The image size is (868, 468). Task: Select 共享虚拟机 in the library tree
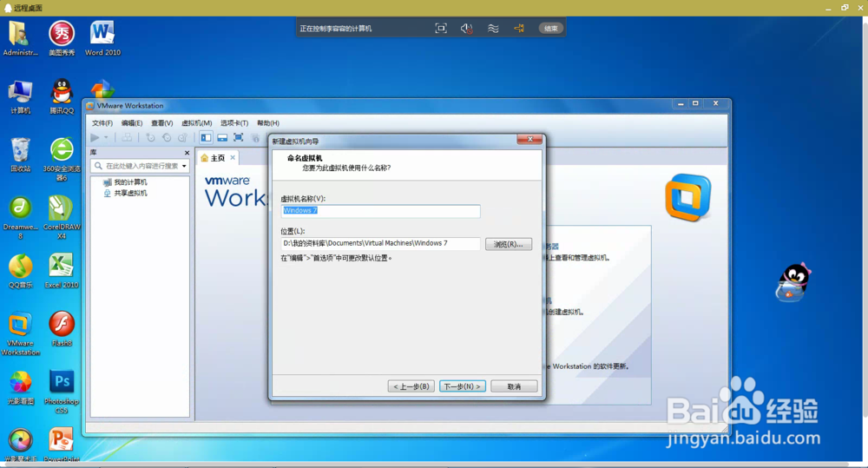(125, 194)
